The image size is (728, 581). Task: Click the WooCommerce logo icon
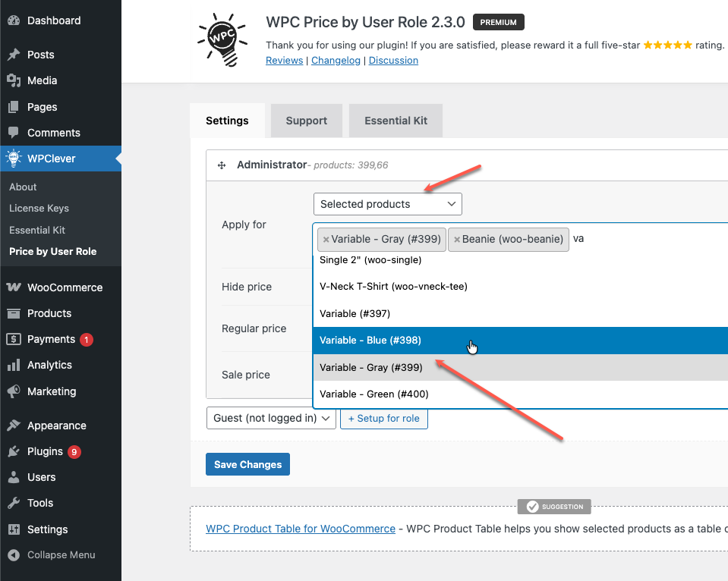14,287
